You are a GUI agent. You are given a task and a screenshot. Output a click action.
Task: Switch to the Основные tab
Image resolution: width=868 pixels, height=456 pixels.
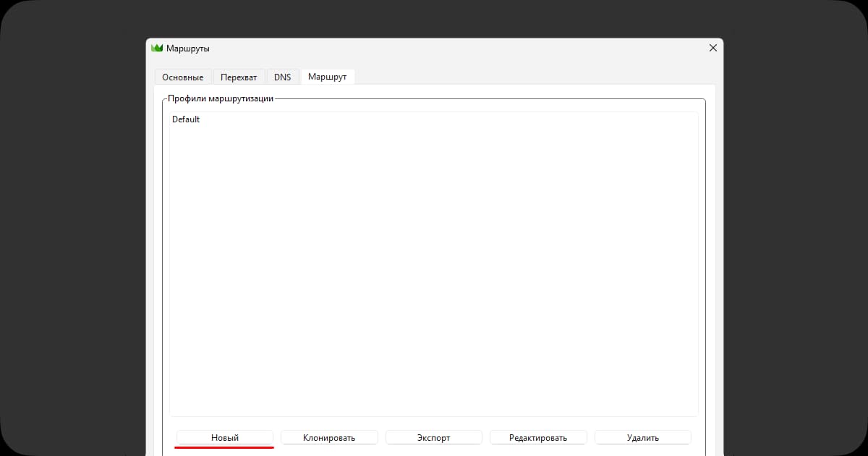(183, 77)
